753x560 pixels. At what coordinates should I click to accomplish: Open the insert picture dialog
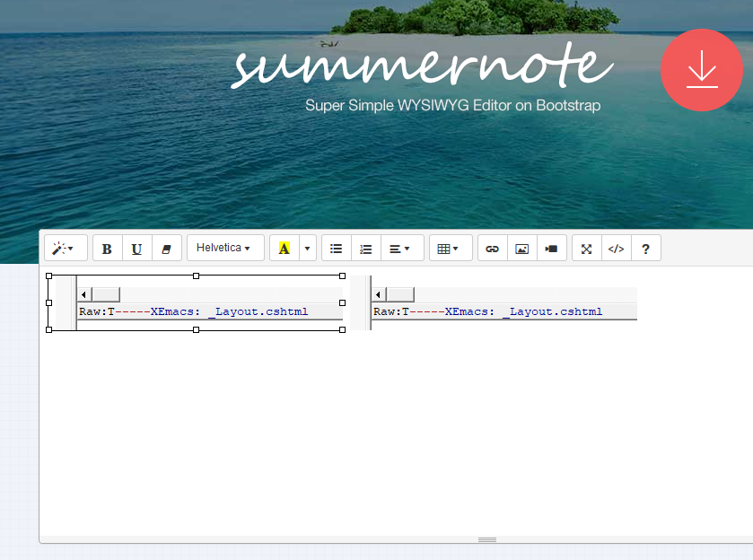[x=521, y=248]
